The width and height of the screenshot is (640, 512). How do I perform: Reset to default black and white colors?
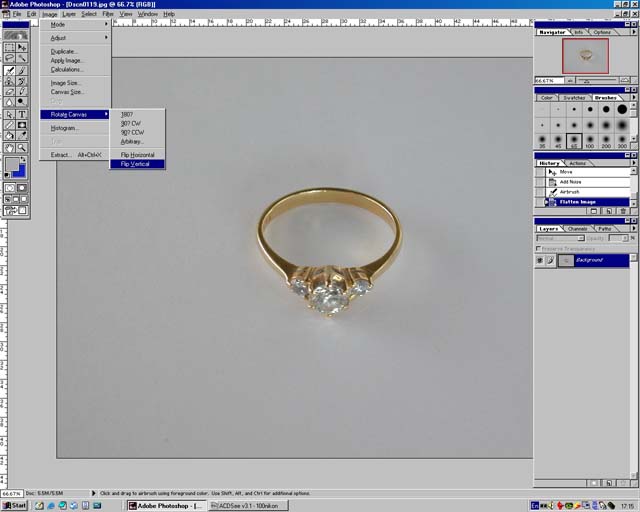pyautogui.click(x=7, y=175)
